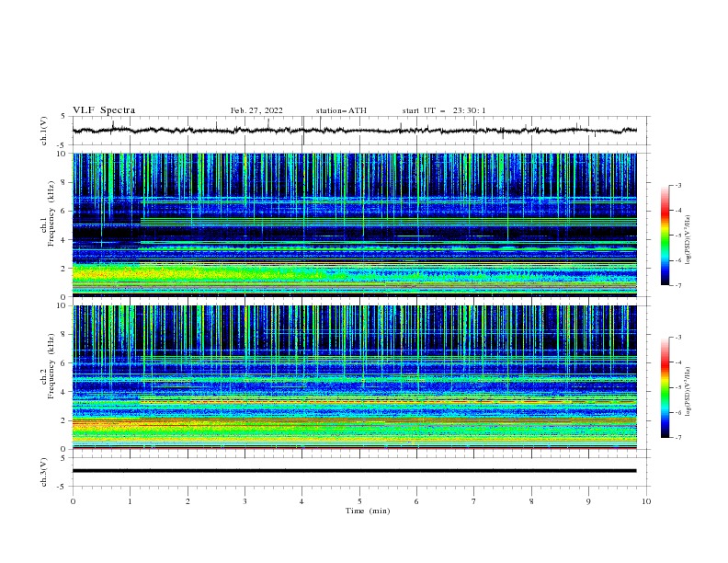The height and width of the screenshot is (563, 728).
Task: Click the "VLF Spectra" plot title
Action: tap(104, 110)
